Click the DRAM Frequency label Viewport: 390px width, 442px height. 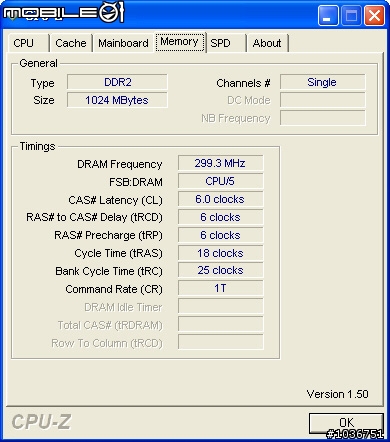(x=119, y=164)
